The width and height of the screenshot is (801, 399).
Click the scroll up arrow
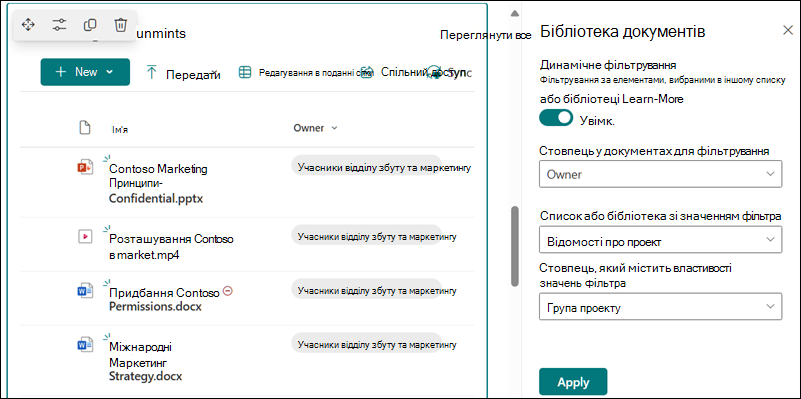[x=515, y=13]
